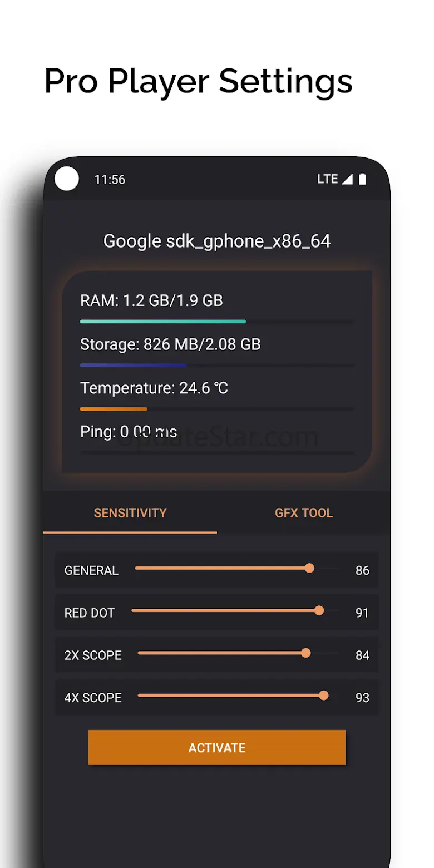Tap the 4X SCOPE value 93
Image resolution: width=434 pixels, height=868 pixels.
[x=362, y=698]
